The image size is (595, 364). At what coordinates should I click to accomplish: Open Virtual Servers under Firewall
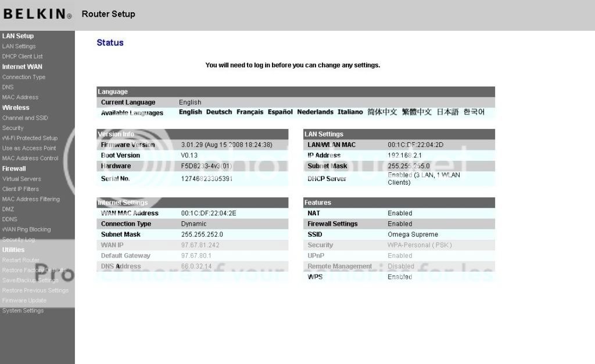pyautogui.click(x=21, y=179)
